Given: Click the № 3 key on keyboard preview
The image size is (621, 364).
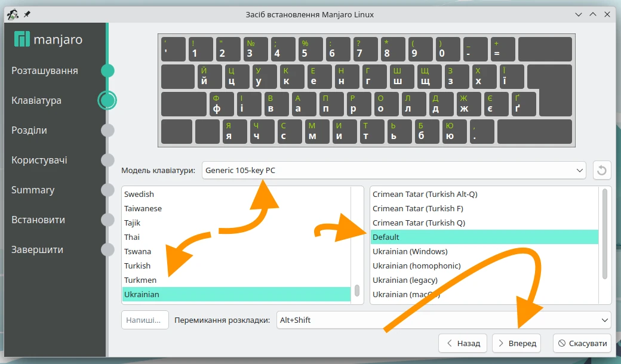Looking at the screenshot, I should pos(256,49).
